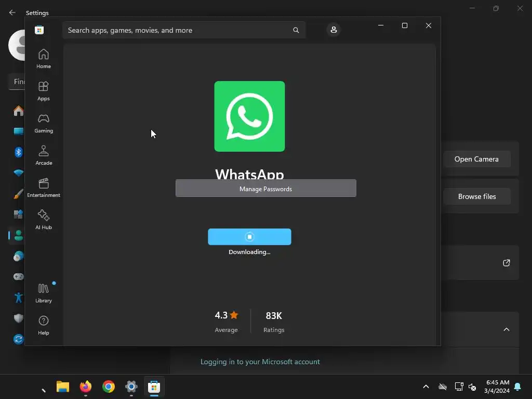Image resolution: width=532 pixels, height=399 pixels.
Task: Open Network Wi-Fi icon in Settings sidebar
Action: (18, 172)
